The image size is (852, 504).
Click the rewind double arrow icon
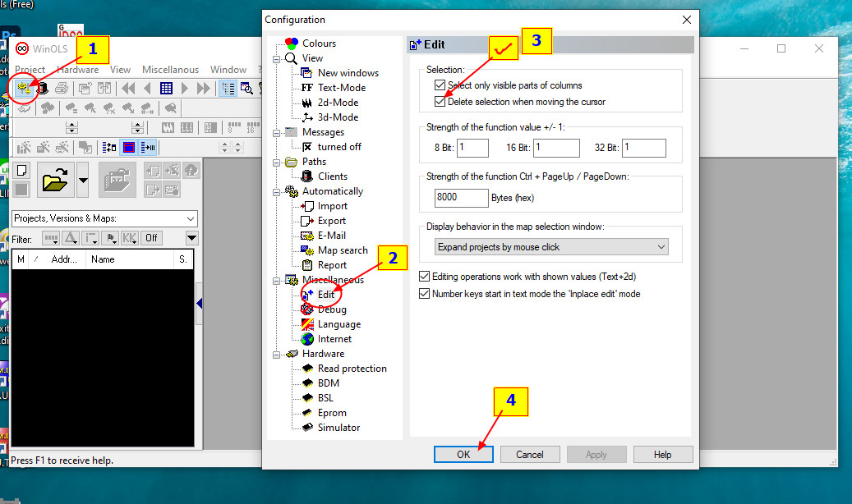click(128, 88)
